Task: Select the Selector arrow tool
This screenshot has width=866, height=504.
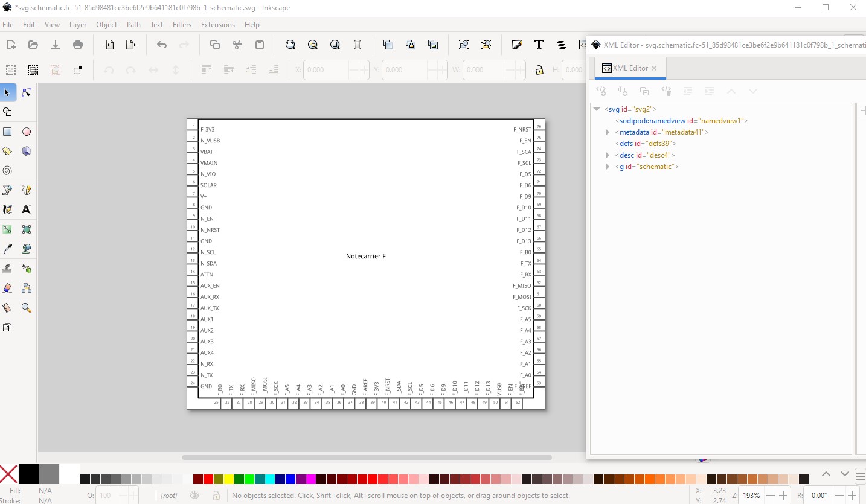Action: click(x=7, y=92)
